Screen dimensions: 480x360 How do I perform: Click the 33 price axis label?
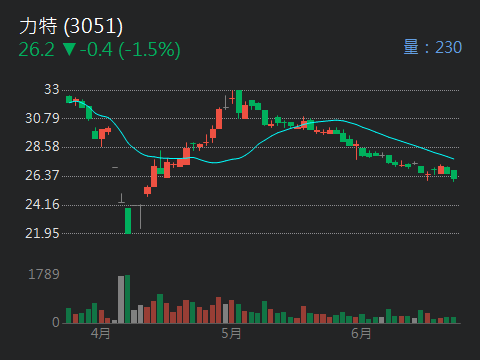52,89
